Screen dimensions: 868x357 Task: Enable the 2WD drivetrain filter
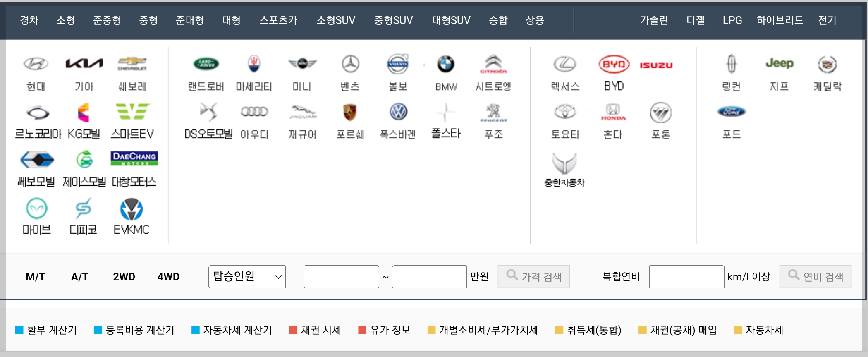point(124,277)
